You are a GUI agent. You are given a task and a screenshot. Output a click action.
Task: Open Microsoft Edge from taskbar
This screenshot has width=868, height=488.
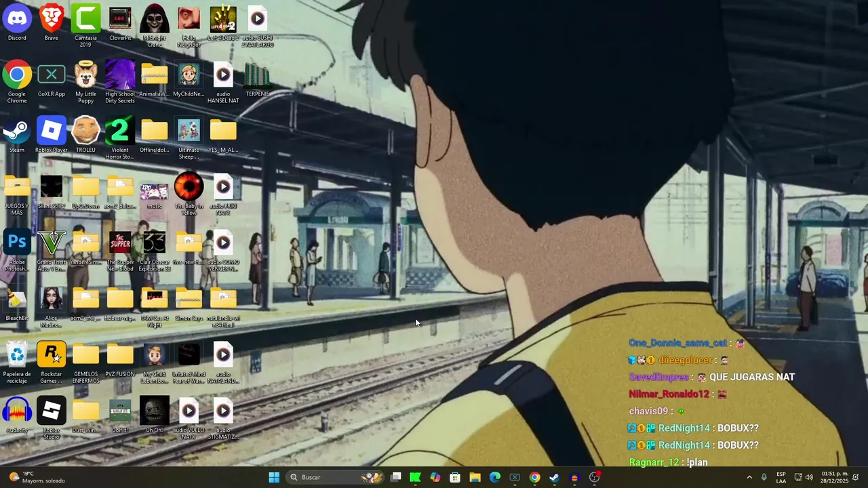[495, 477]
